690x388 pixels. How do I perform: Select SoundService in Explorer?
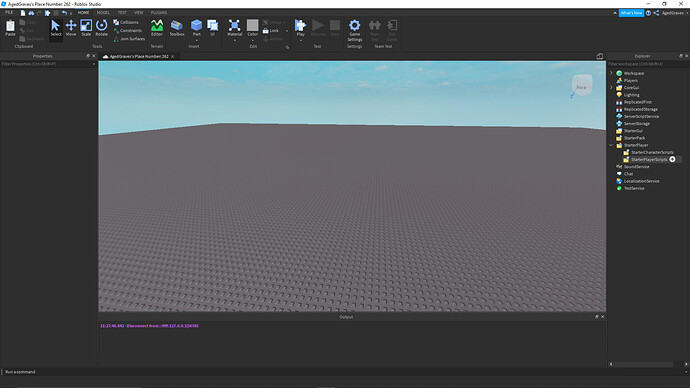point(636,167)
